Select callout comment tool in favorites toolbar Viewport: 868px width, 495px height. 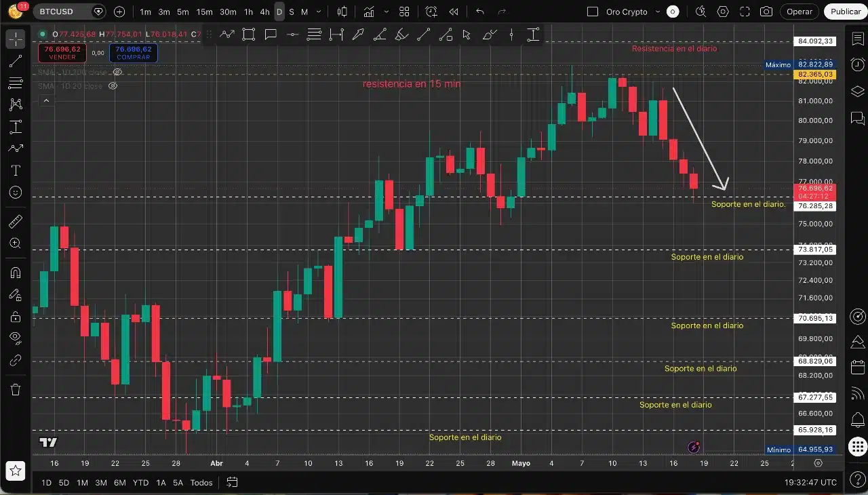coord(270,35)
